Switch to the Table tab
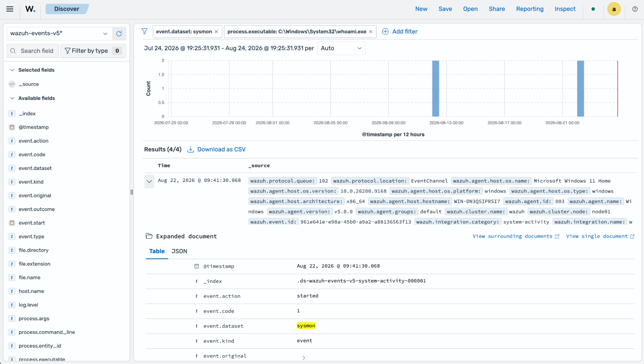Viewport: 644px width, 364px height. pyautogui.click(x=157, y=251)
